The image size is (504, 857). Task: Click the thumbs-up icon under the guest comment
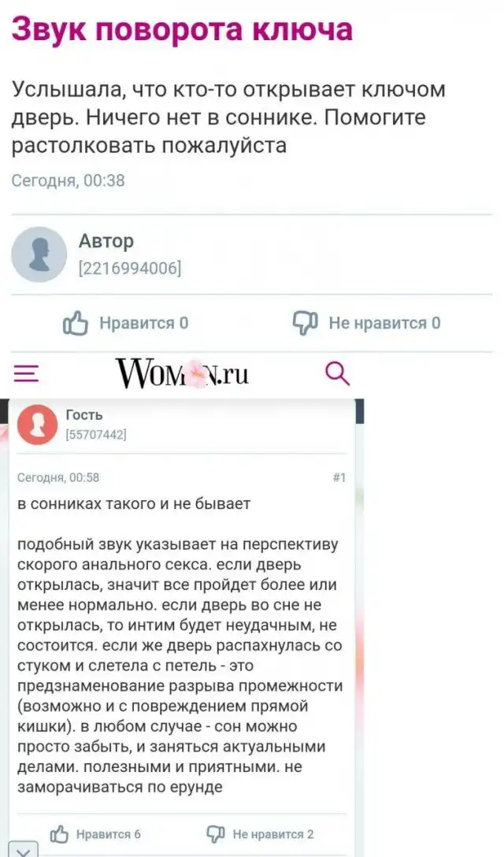point(59,835)
